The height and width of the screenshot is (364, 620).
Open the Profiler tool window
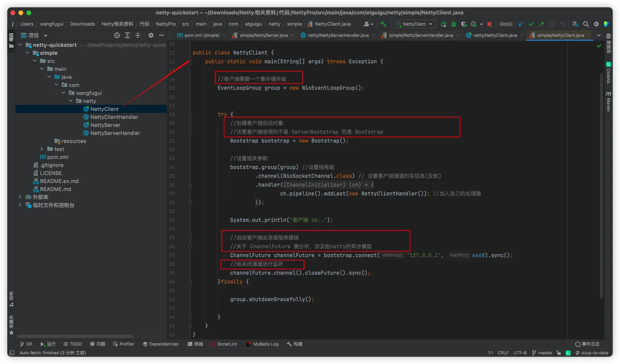124,344
